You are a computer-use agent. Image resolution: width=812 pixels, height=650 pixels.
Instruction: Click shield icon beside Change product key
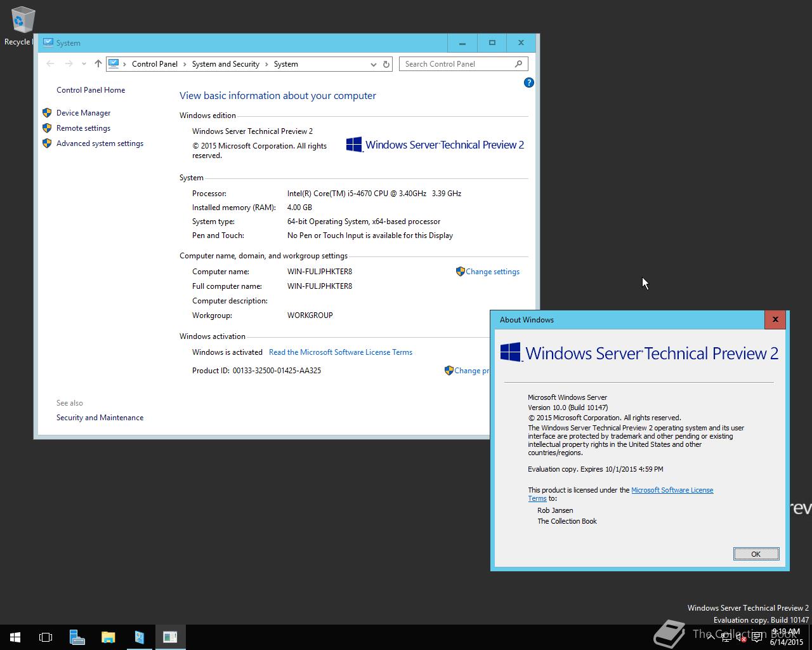pos(449,371)
